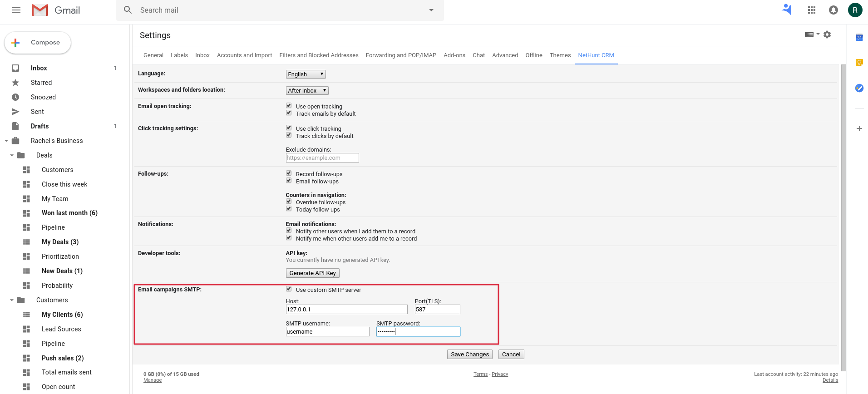Screen dimensions: 868x394
Task: Open the search options dropdown arrow
Action: (431, 10)
